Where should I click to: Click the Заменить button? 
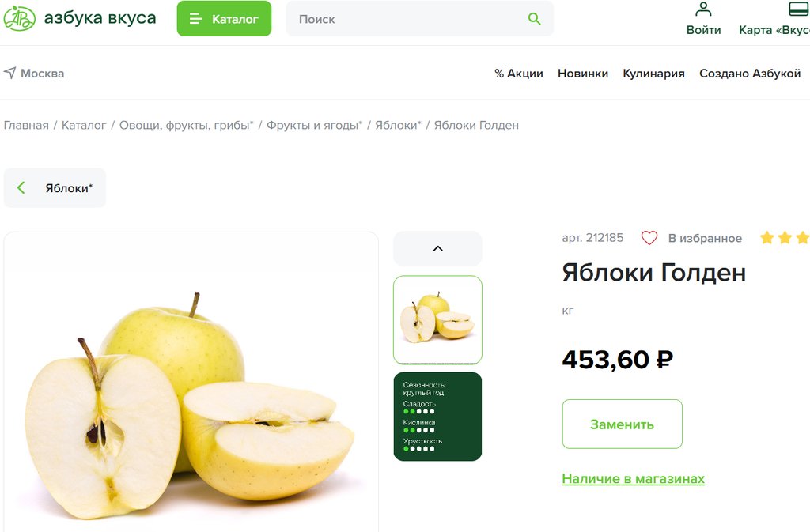(622, 424)
